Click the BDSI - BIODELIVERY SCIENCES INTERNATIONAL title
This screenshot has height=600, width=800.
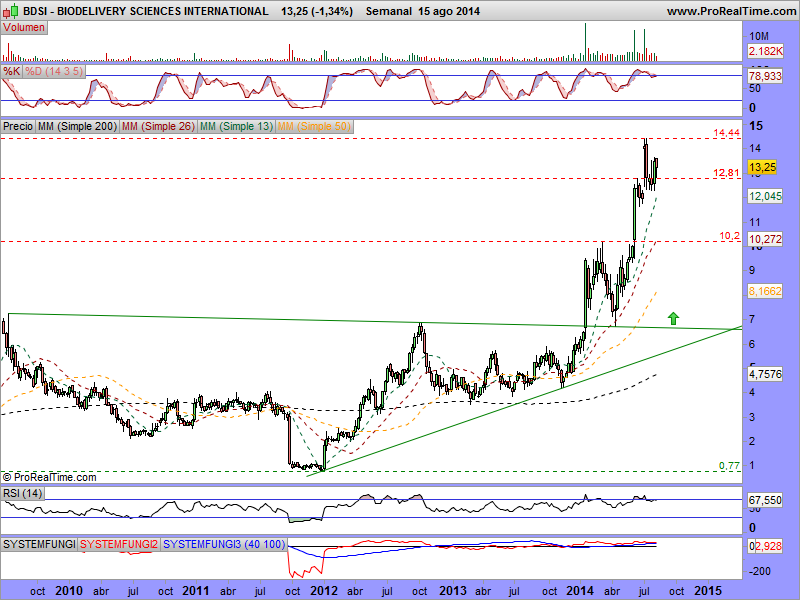click(x=146, y=11)
